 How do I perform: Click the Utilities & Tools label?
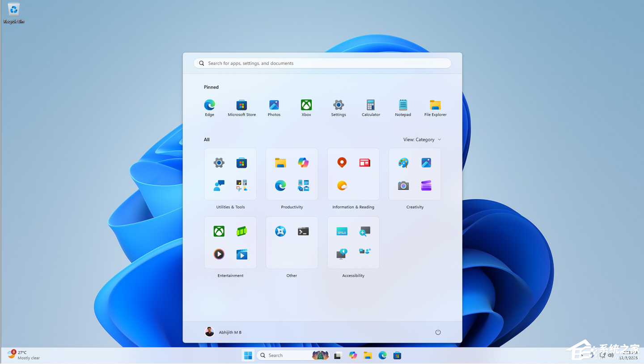pyautogui.click(x=230, y=207)
